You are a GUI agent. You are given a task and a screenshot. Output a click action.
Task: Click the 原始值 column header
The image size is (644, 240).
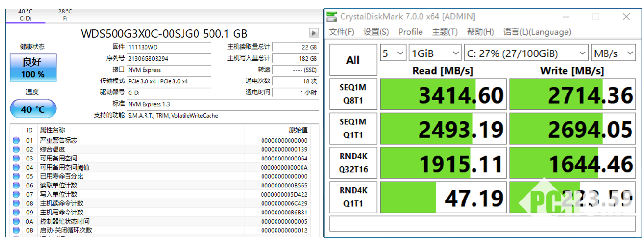tap(298, 130)
